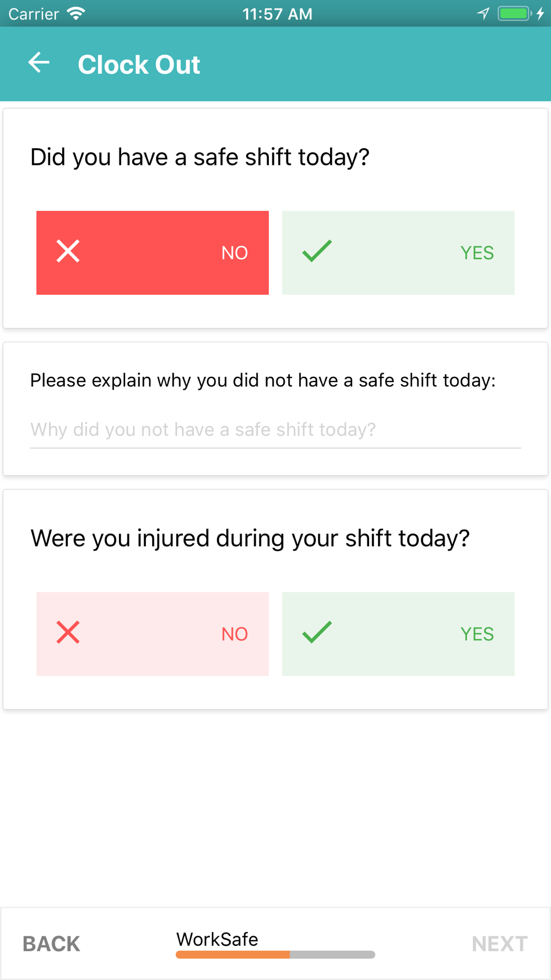Tap the location arrow icon in status bar
The width and height of the screenshot is (551, 980).
click(x=483, y=13)
